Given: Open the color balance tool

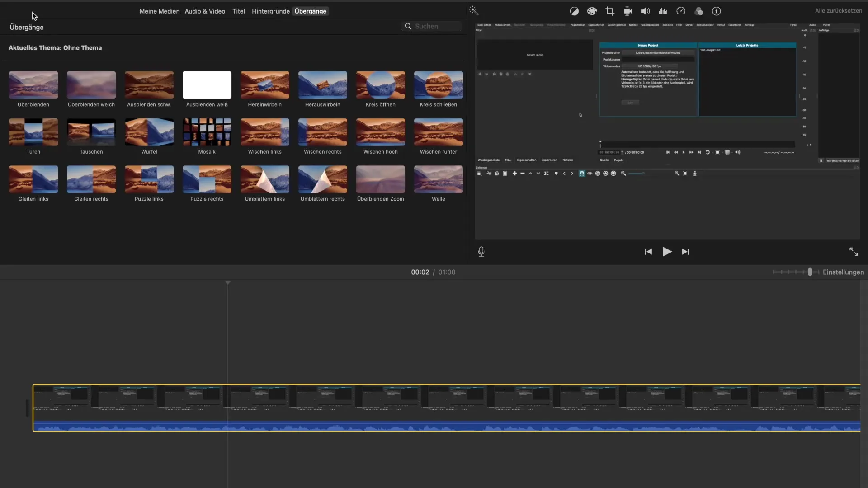Looking at the screenshot, I should pos(574,11).
